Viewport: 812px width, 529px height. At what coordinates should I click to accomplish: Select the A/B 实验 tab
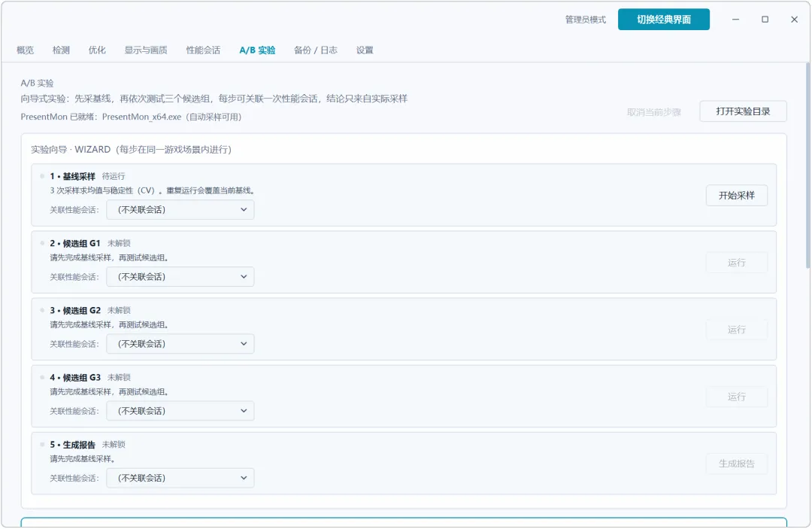(257, 50)
